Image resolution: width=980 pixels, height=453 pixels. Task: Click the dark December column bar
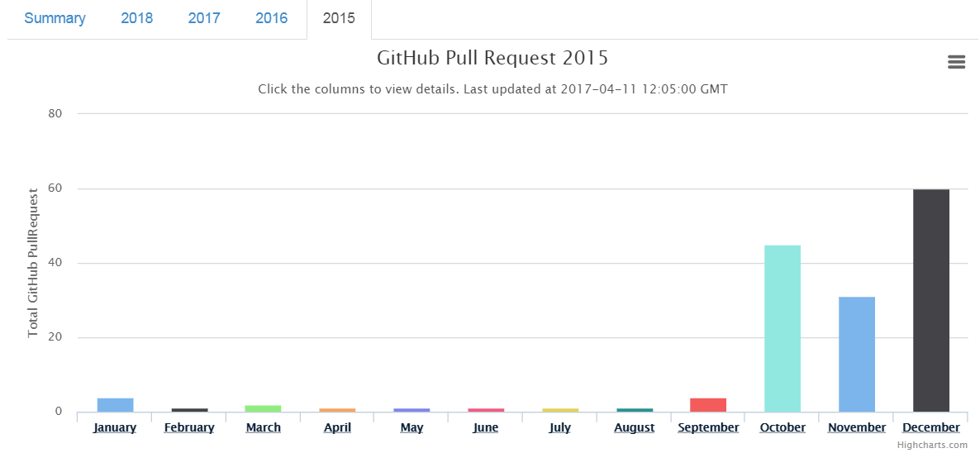[x=931, y=301]
